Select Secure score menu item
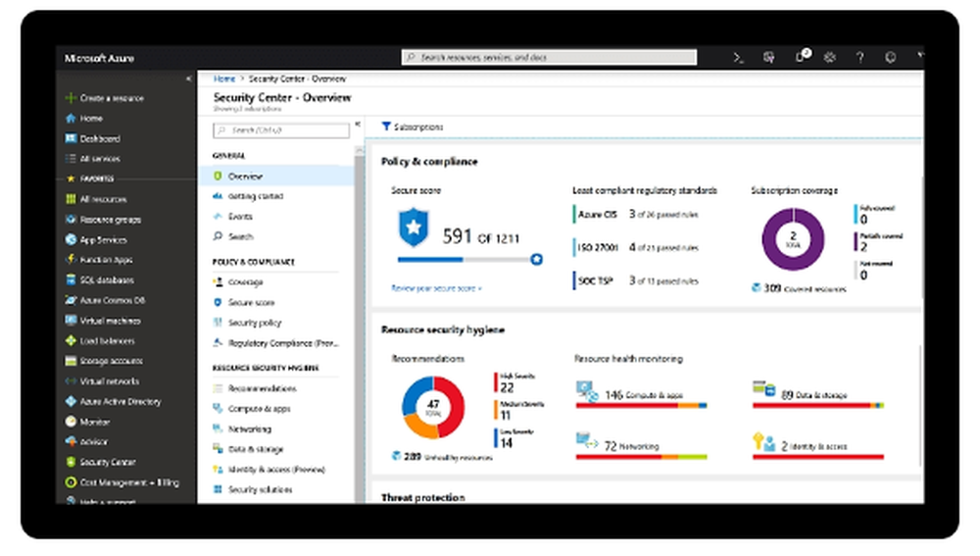 coord(244,303)
